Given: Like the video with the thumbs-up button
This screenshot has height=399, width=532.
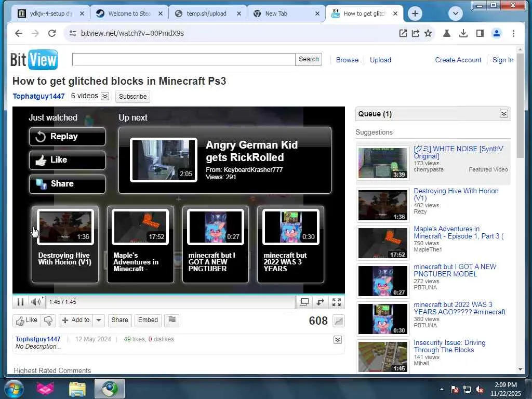Looking at the screenshot, I should (x=27, y=320).
